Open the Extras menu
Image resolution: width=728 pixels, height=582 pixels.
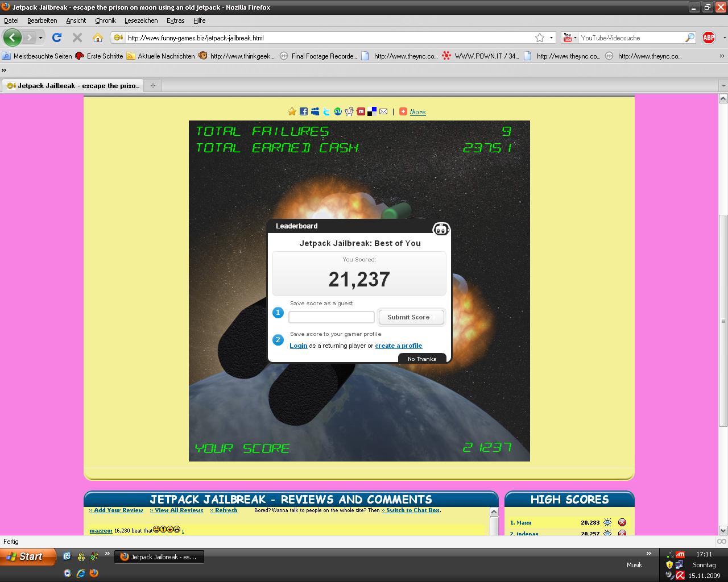point(175,20)
